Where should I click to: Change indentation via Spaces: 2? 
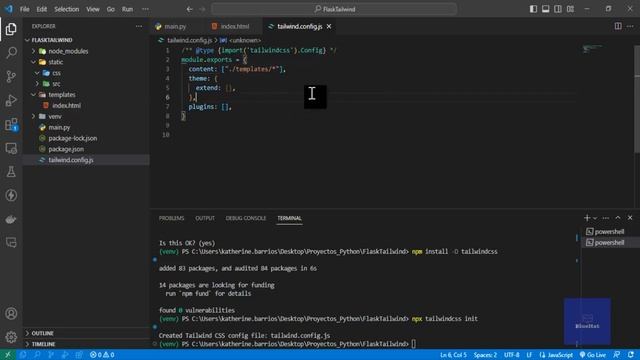coord(485,355)
